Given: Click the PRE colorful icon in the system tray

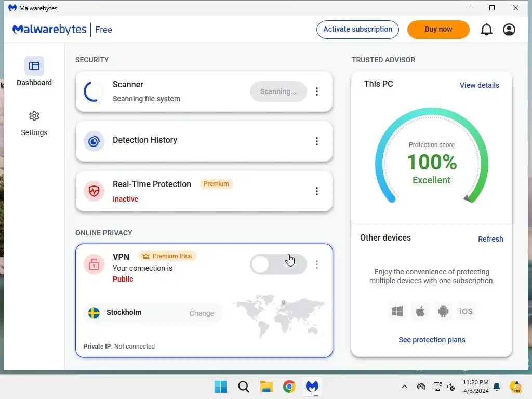Looking at the screenshot, I should coord(515,387).
